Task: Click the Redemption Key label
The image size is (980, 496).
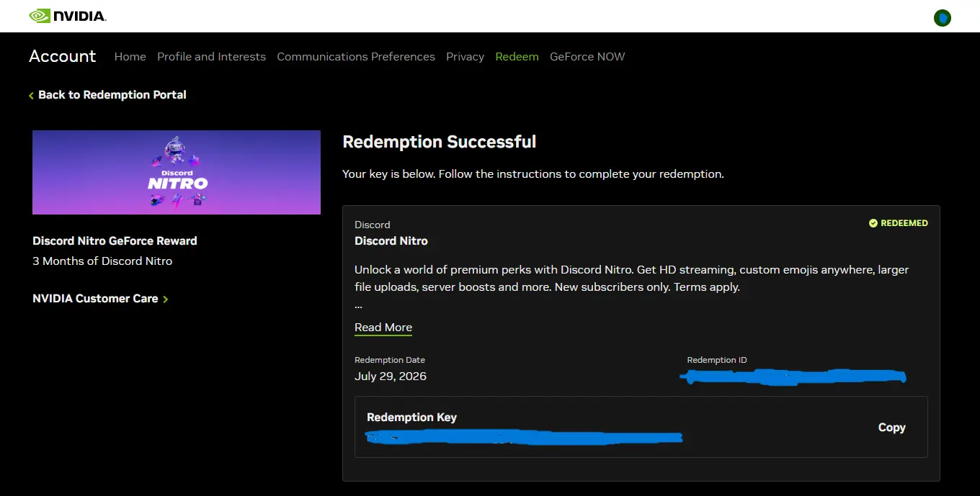Action: click(x=411, y=418)
